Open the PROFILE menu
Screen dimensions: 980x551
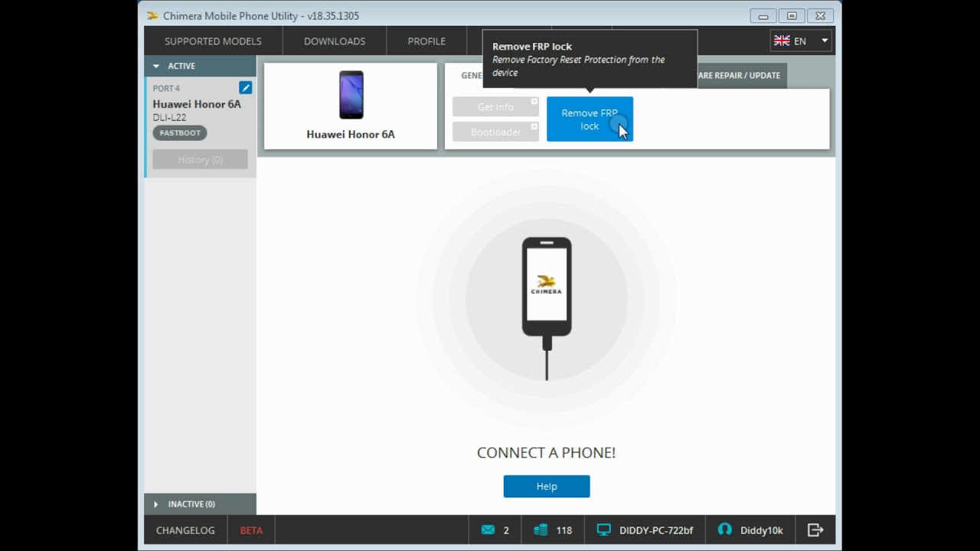[426, 41]
